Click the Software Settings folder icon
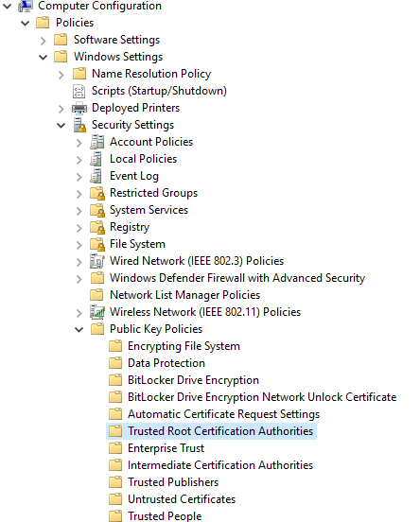This screenshot has width=420, height=522. pos(61,40)
